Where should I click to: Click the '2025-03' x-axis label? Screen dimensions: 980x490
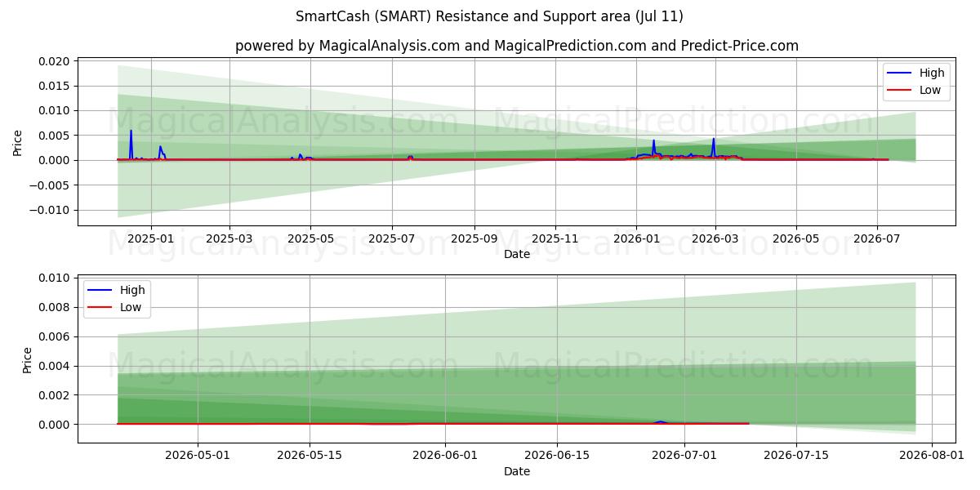pos(229,238)
